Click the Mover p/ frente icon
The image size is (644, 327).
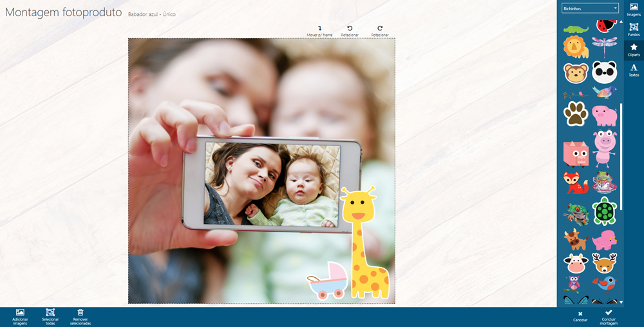click(319, 28)
